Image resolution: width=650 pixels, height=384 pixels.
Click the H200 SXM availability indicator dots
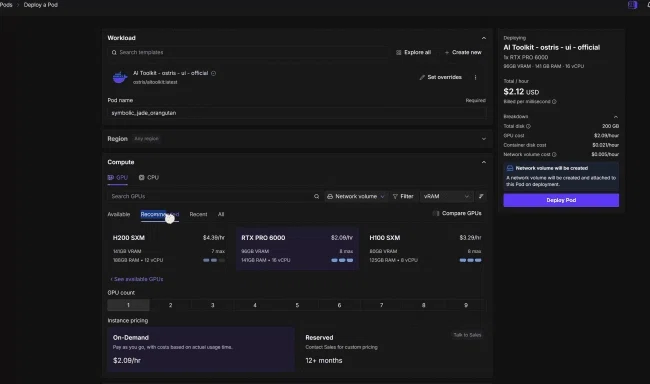214,260
